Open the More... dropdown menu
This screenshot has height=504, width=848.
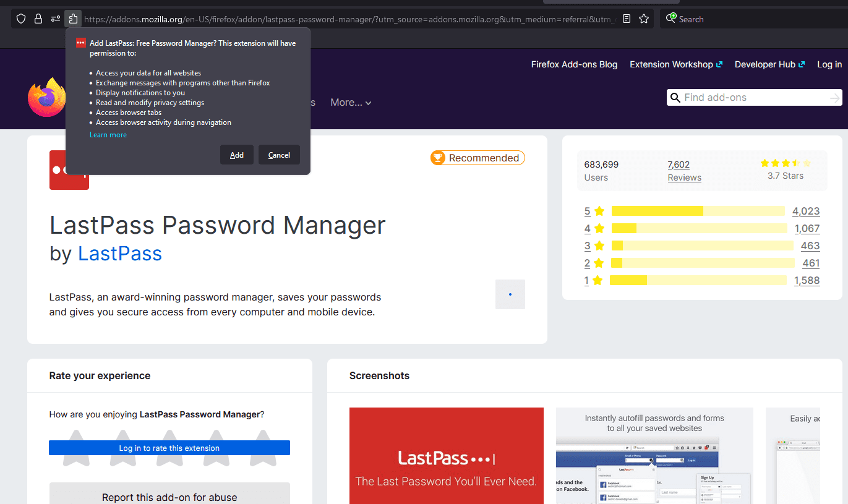[x=351, y=103]
